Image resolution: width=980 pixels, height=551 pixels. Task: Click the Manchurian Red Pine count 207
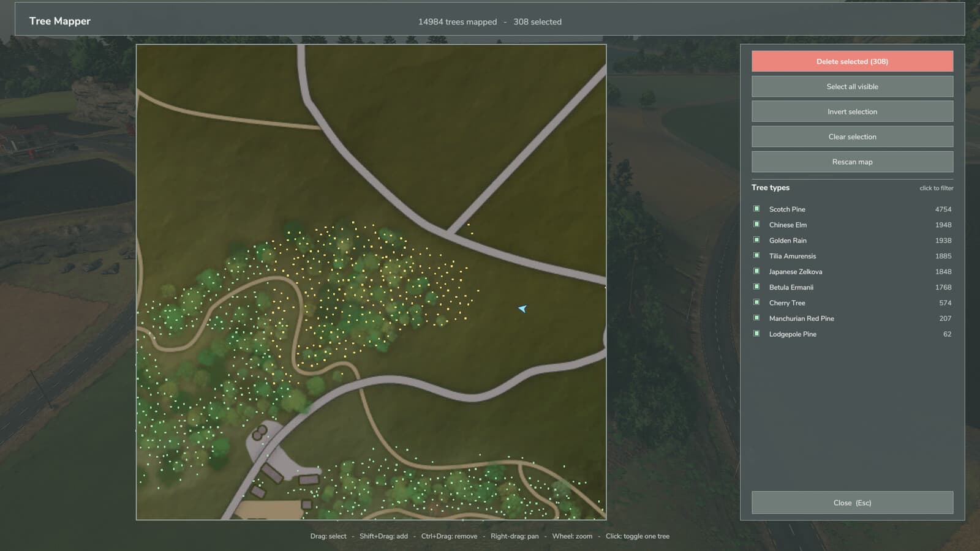945,318
